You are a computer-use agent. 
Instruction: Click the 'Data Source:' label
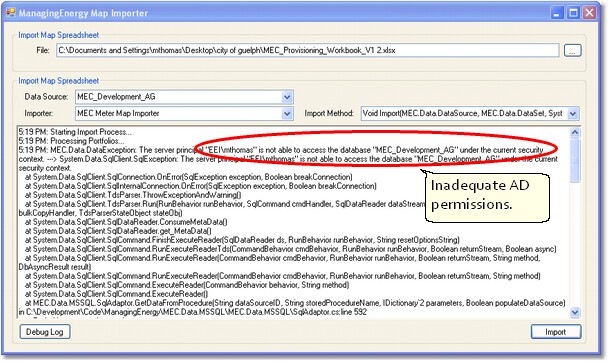click(46, 97)
